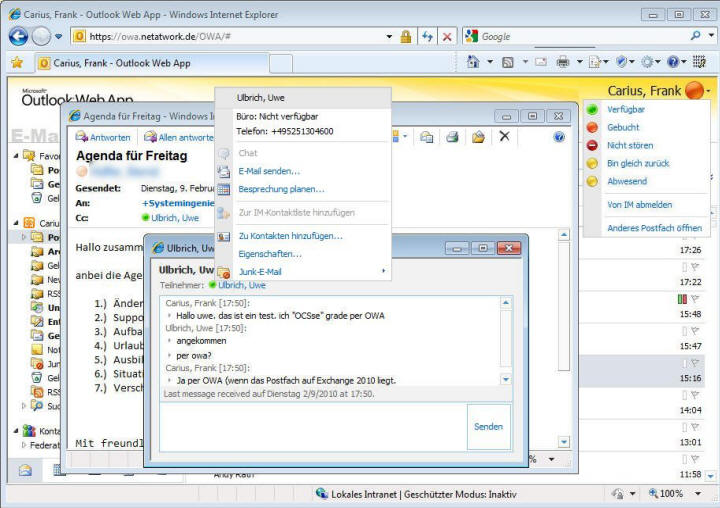The height and width of the screenshot is (508, 720).
Task: Open a new blank browser tab
Action: pos(281,63)
